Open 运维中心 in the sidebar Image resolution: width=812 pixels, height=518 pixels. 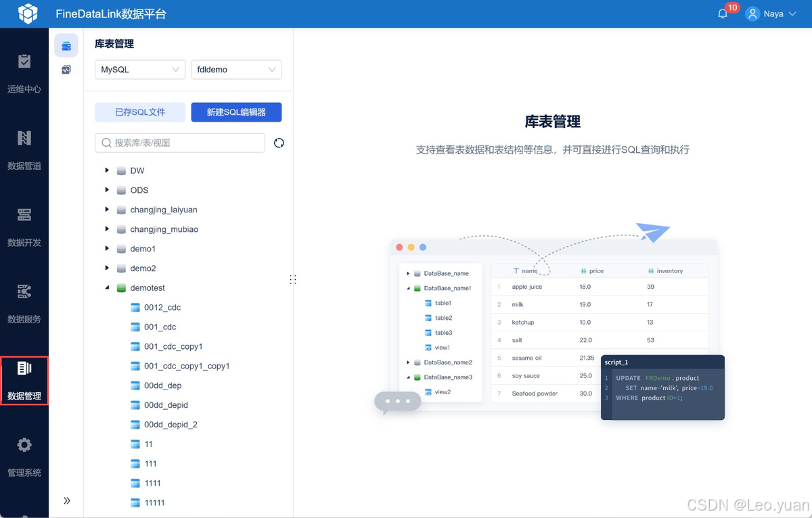24,74
